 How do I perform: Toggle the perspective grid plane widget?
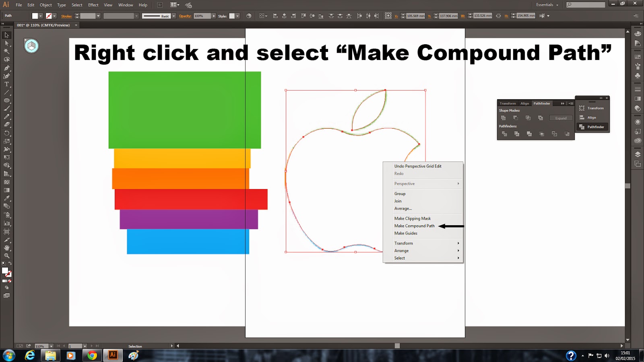tap(31, 46)
